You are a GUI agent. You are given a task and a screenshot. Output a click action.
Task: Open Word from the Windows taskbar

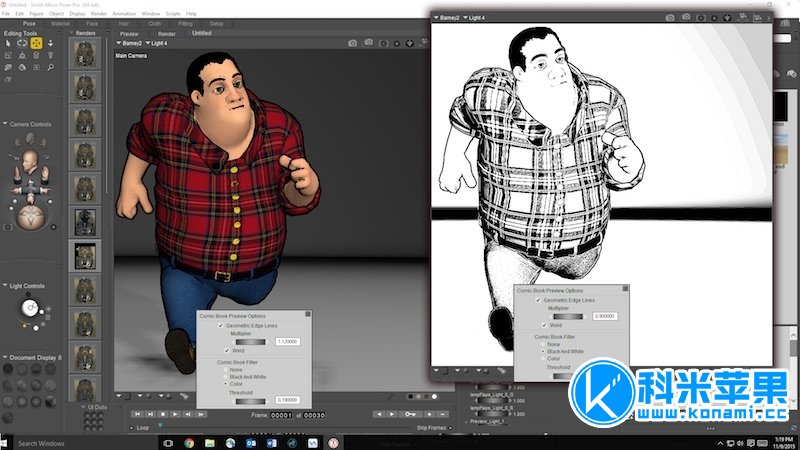click(271, 443)
